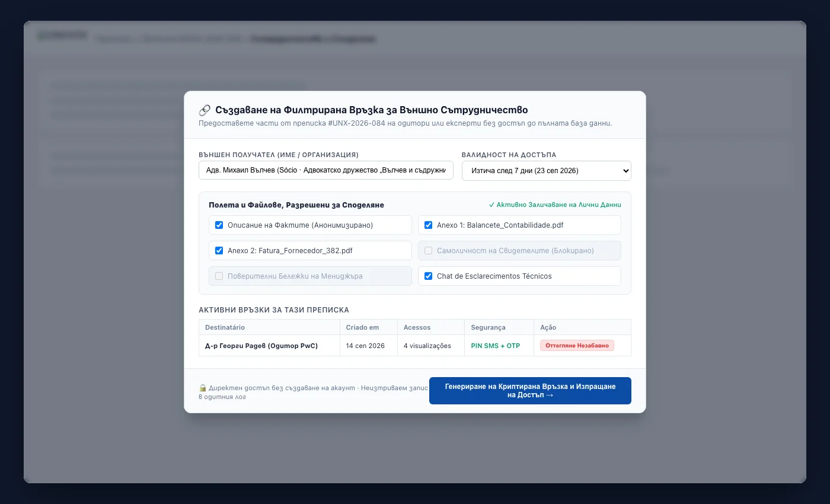The width and height of the screenshot is (830, 504).
Task: Click the Ação column header
Action: (x=582, y=327)
